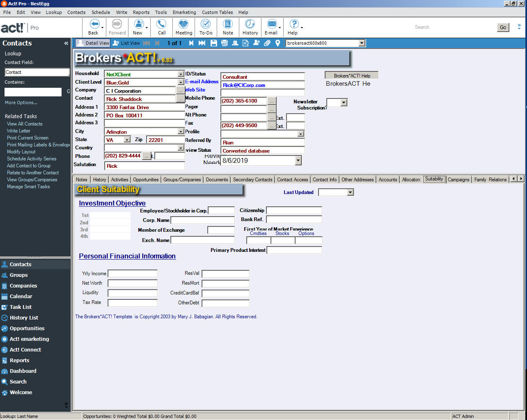This screenshot has width=527, height=420.
Task: Click the Mobile Phone ellipsis button
Action: click(x=272, y=101)
